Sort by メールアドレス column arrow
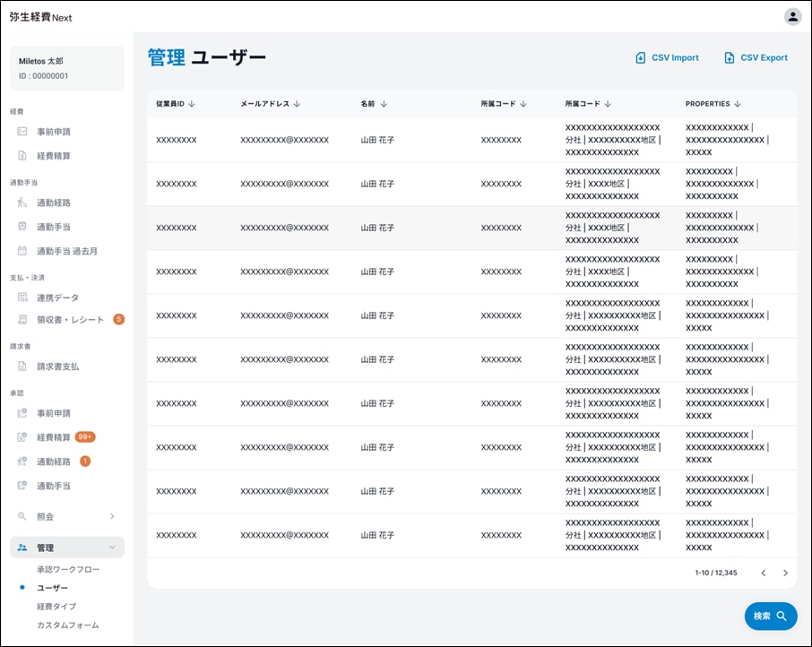The image size is (812, 647). click(x=297, y=104)
